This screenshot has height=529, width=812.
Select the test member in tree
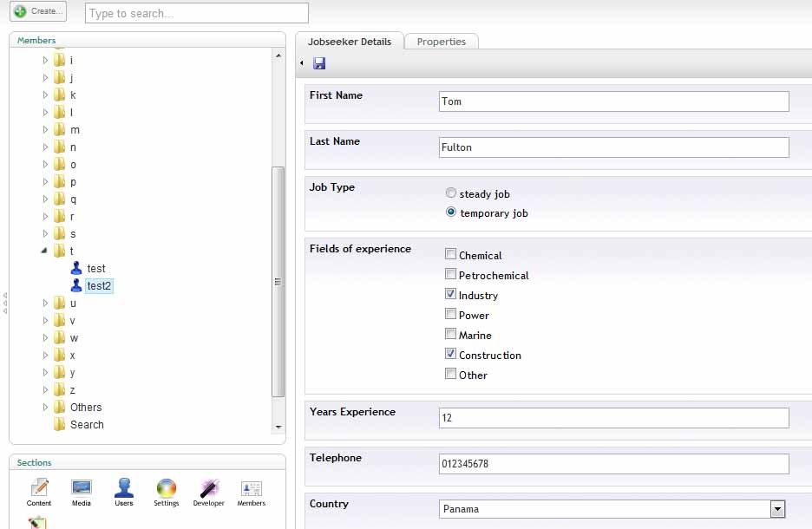pos(95,269)
